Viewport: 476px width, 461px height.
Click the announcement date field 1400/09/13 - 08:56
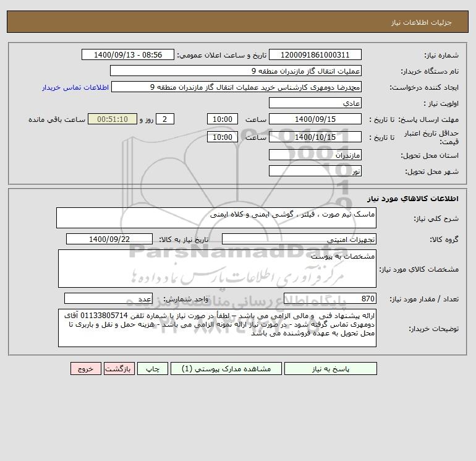(128, 54)
